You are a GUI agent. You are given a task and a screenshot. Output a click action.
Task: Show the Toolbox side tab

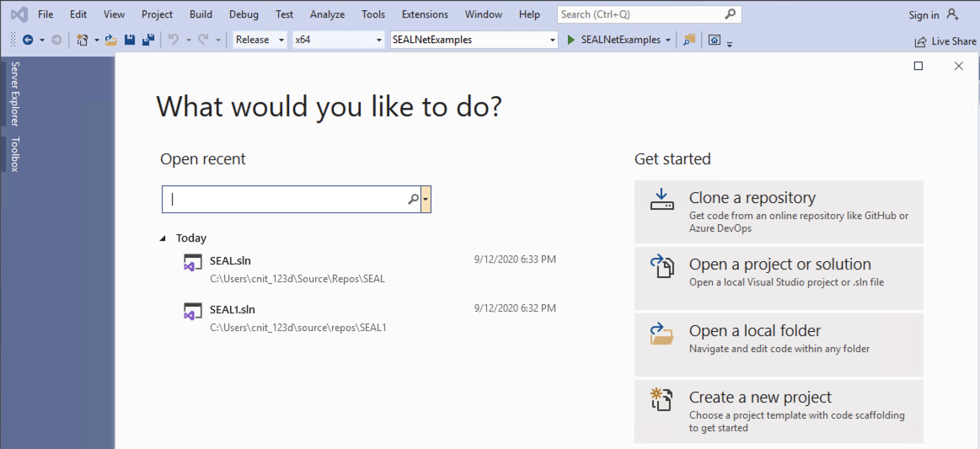(x=15, y=154)
